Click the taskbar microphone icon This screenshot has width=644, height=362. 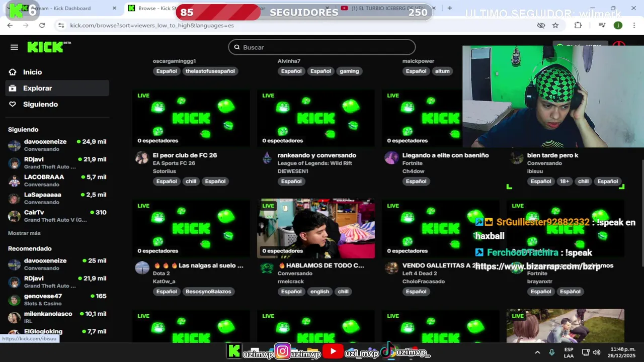point(552,352)
